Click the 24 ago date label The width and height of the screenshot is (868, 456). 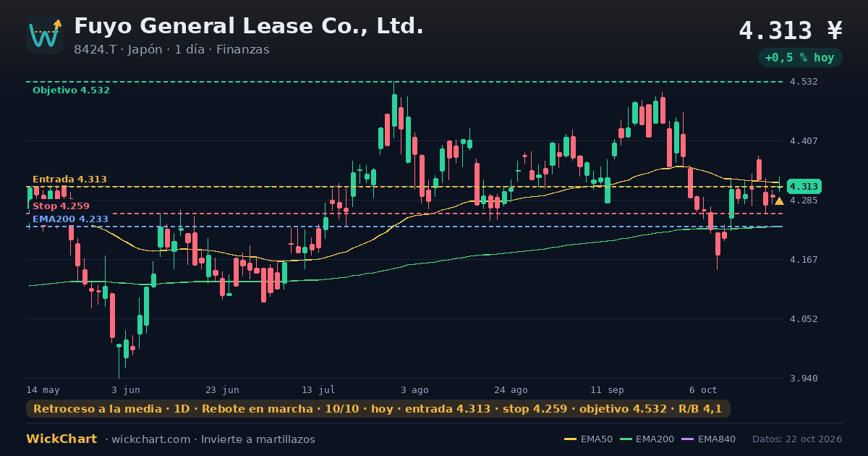pyautogui.click(x=511, y=389)
